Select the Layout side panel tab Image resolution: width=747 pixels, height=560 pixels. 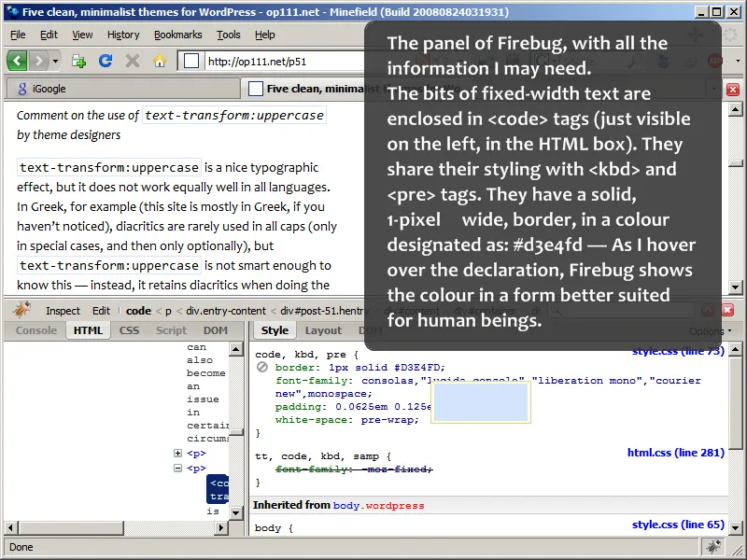(x=323, y=330)
